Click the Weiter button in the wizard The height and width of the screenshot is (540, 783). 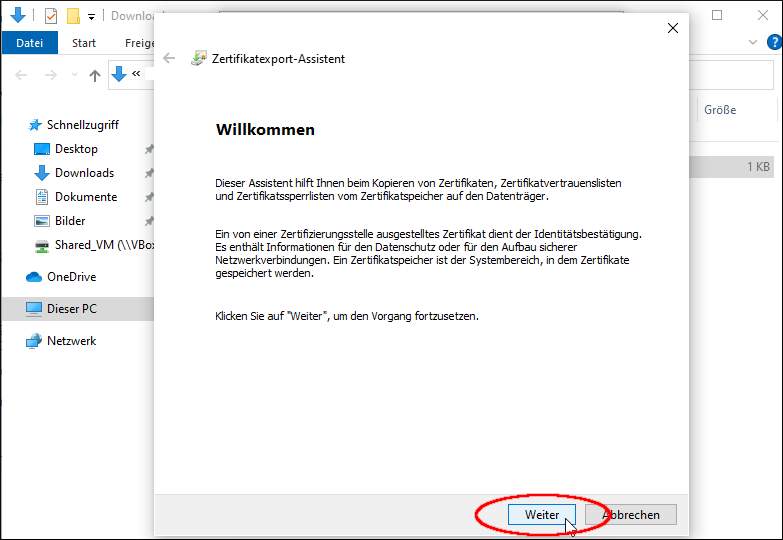pos(542,515)
